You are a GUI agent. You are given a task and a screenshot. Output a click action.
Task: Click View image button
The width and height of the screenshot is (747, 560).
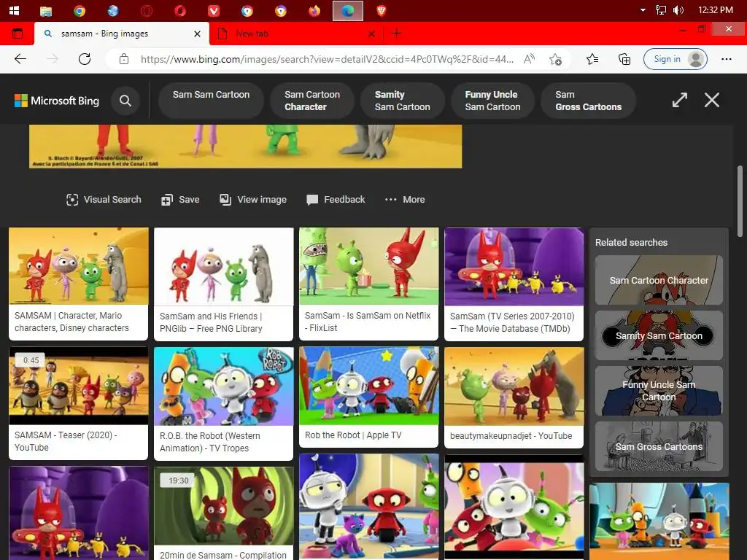[x=253, y=200]
